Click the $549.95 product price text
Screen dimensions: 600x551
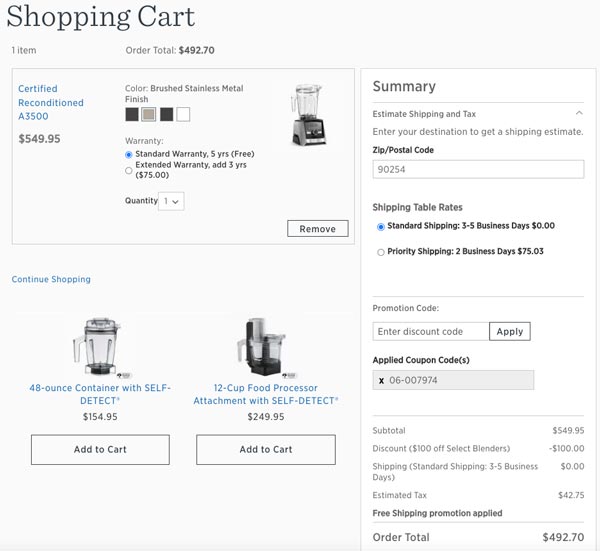(x=39, y=139)
